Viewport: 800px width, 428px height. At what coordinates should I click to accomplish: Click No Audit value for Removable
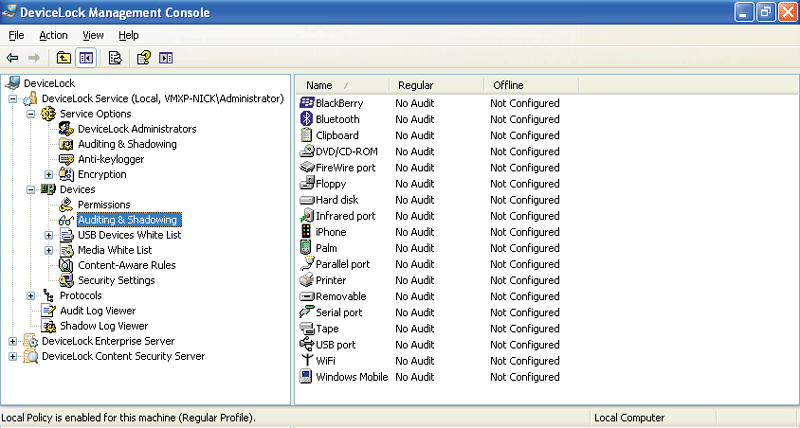coord(415,296)
